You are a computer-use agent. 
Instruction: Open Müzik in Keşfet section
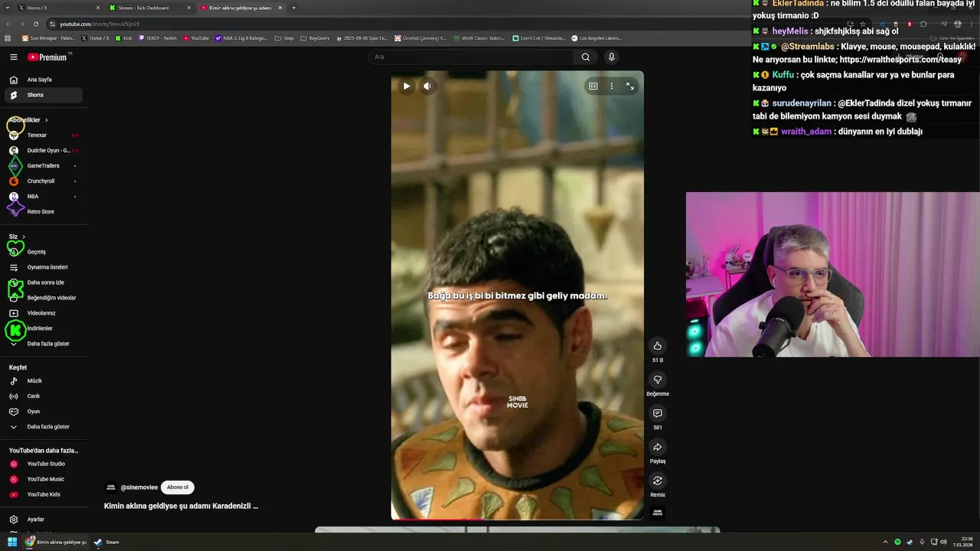[43, 381]
